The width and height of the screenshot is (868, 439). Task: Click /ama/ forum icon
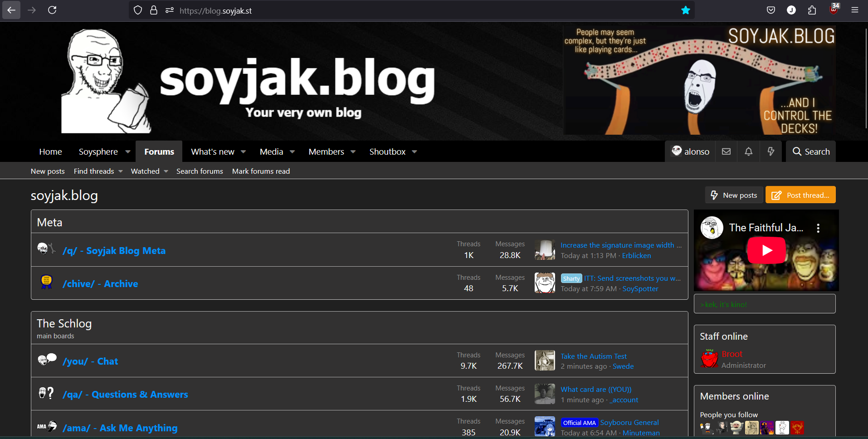(x=47, y=426)
